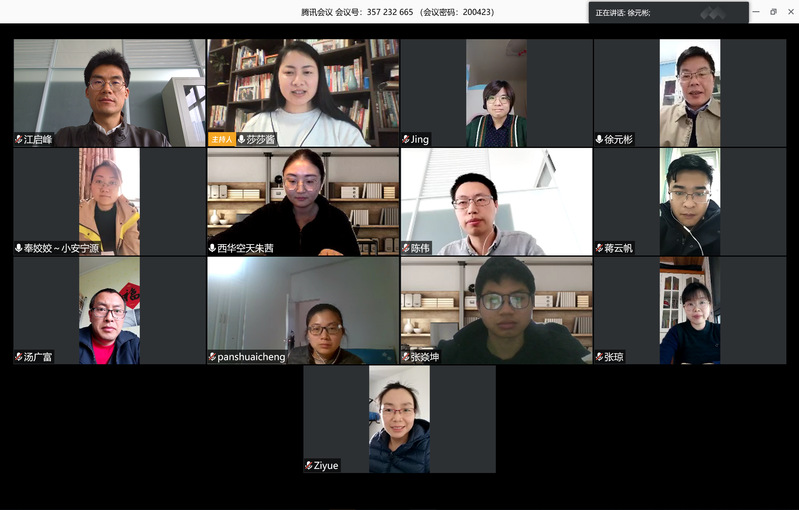Click the Tencent Meeting logo in speaker banner
799x510 pixels.
(713, 13)
